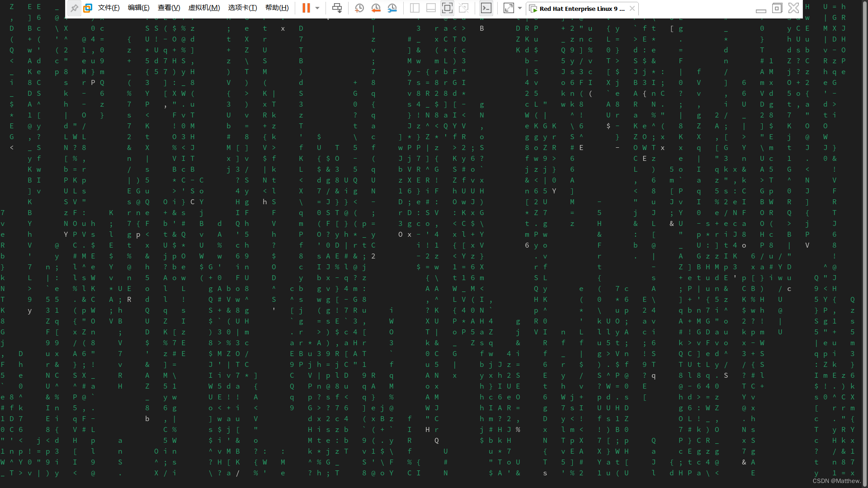Take a snapshot of the virtual machine
Viewport: 868px width, 488px height.
pos(359,8)
